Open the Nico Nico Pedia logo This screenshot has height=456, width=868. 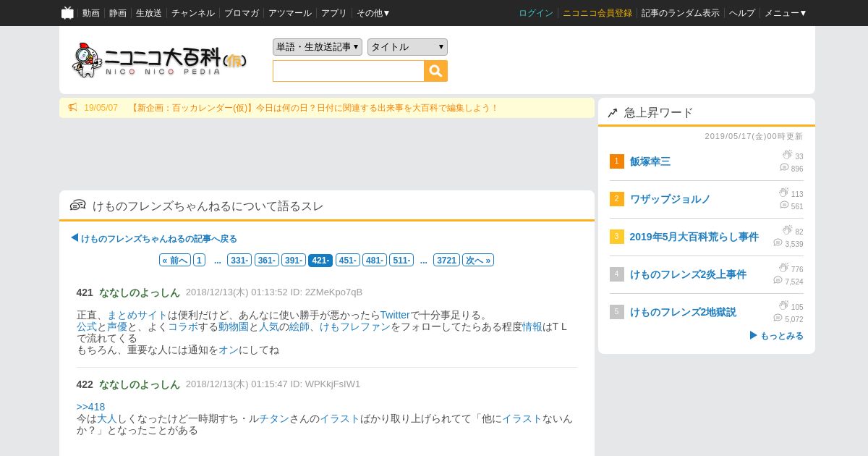159,60
